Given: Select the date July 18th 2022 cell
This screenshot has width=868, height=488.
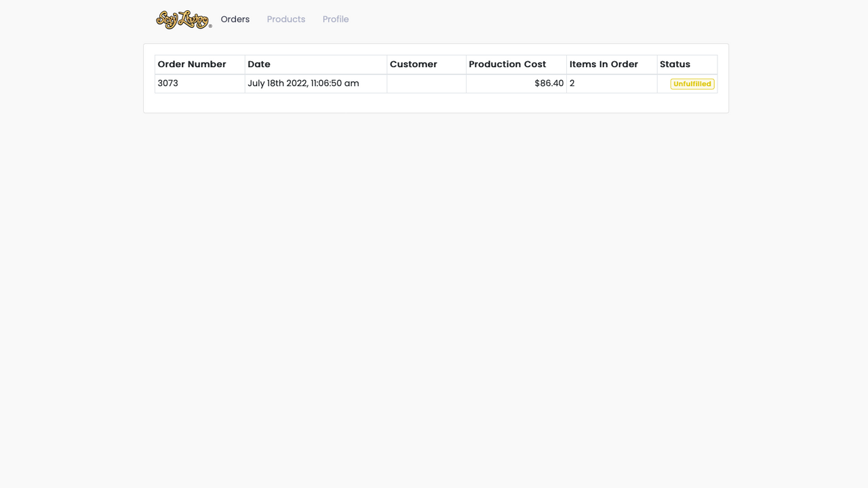Looking at the screenshot, I should pyautogui.click(x=303, y=83).
